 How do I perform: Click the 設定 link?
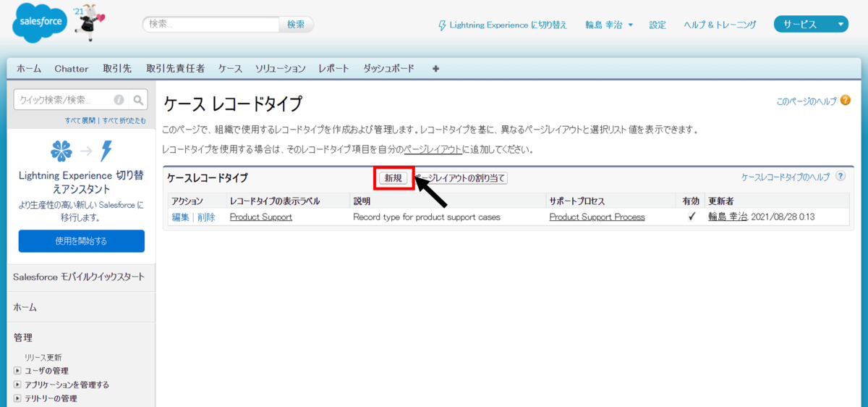(x=658, y=25)
